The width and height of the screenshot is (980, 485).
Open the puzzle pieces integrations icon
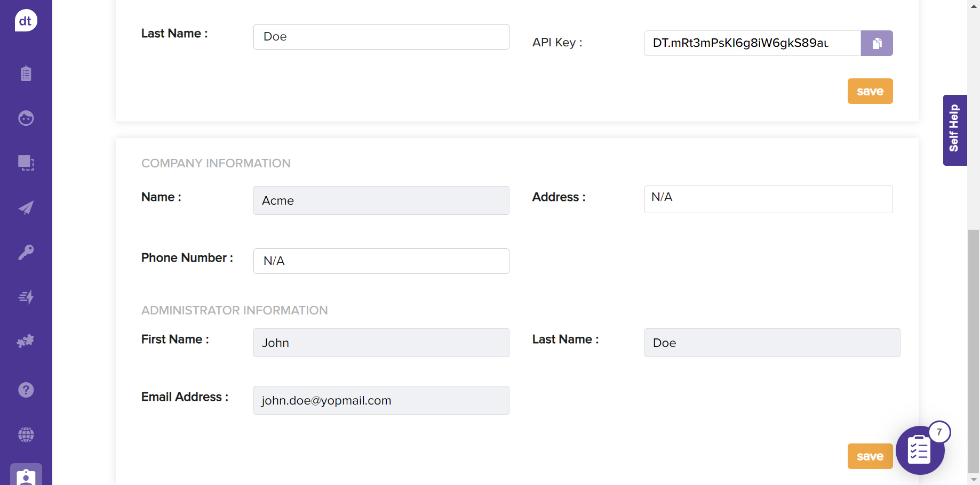click(26, 341)
